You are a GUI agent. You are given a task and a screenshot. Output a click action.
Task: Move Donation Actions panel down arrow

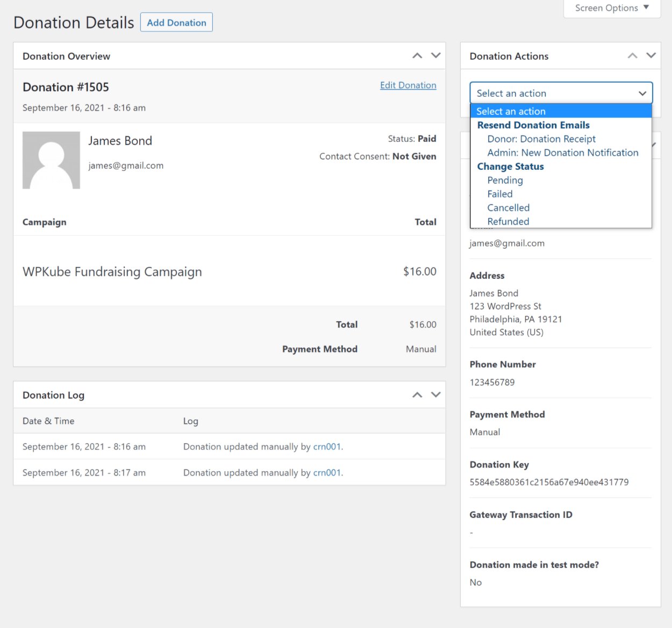click(x=651, y=56)
